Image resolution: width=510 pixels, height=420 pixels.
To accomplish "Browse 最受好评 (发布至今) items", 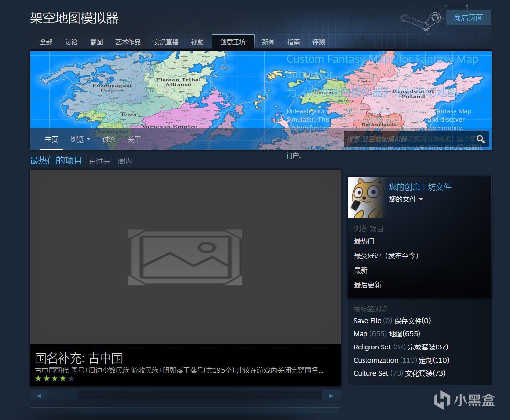I will point(386,256).
